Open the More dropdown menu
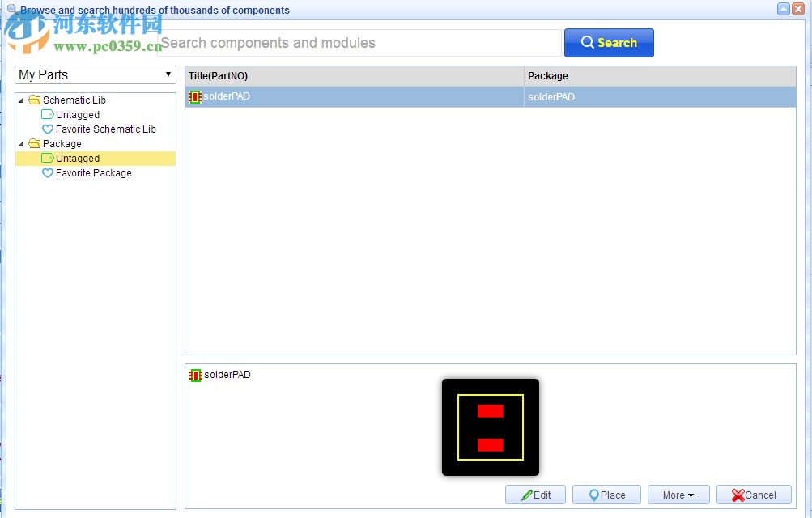The width and height of the screenshot is (812, 518). tap(678, 495)
